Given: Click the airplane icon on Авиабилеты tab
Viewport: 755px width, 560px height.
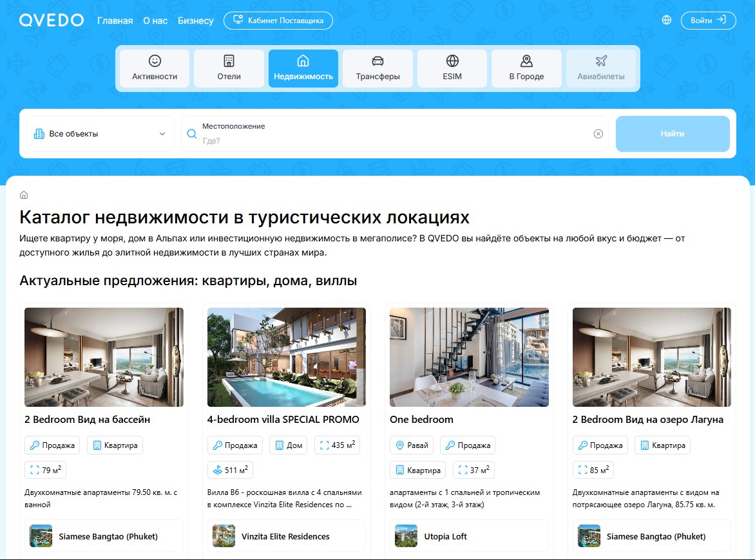Looking at the screenshot, I should click(x=602, y=61).
